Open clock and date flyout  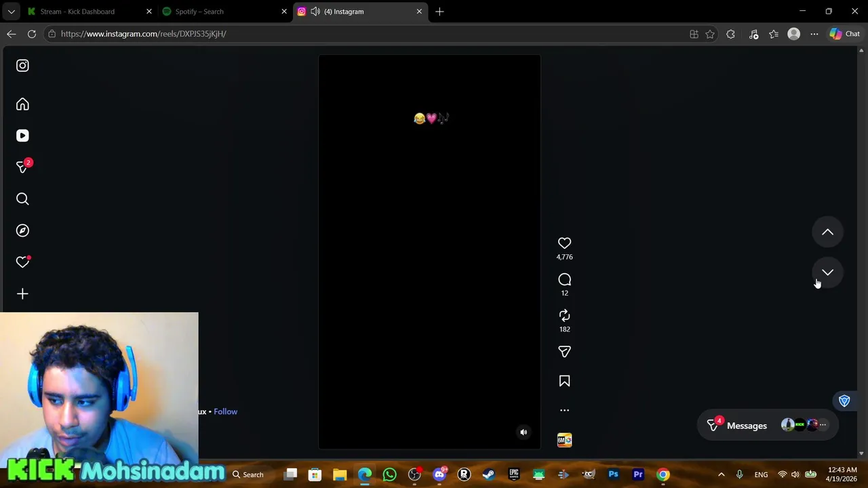click(842, 474)
